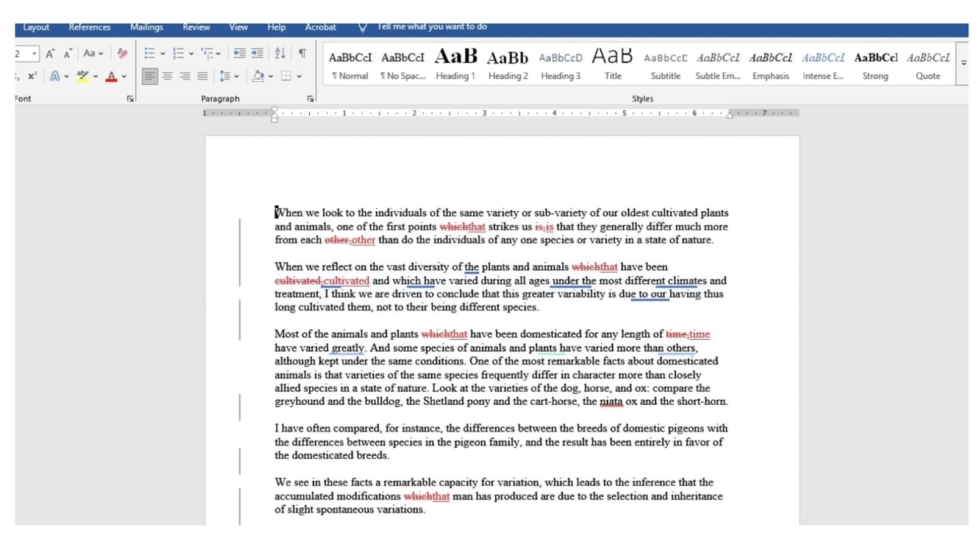980x554 pixels.
Task: Sort text with the A-Z sort icon
Action: [280, 54]
